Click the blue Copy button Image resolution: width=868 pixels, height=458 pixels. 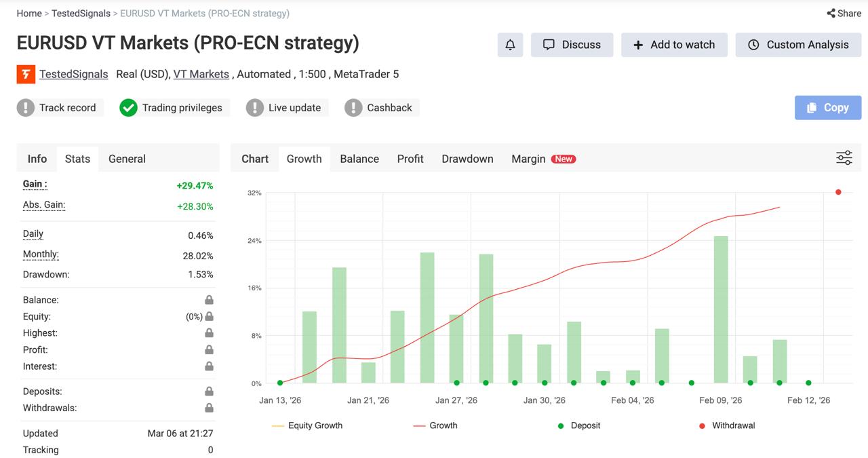click(828, 108)
